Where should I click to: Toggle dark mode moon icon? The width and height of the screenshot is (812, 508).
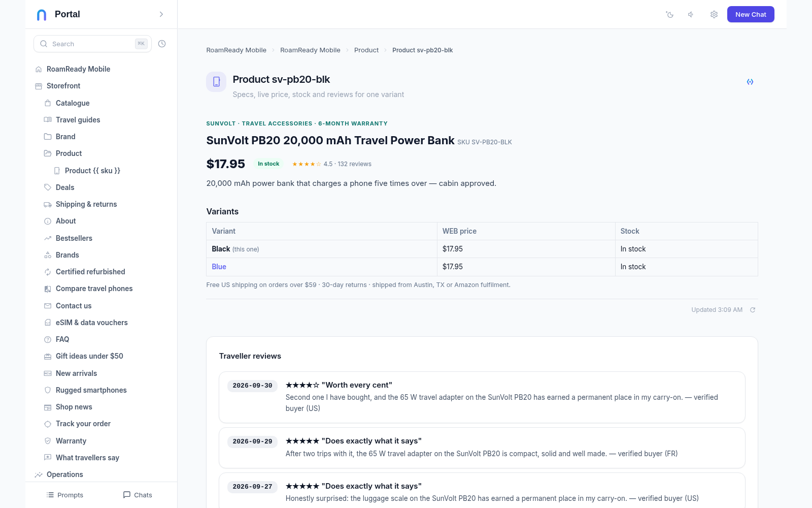tap(670, 15)
